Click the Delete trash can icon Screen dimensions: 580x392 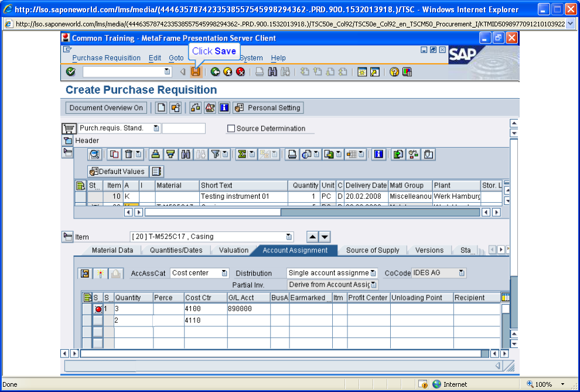click(x=128, y=154)
